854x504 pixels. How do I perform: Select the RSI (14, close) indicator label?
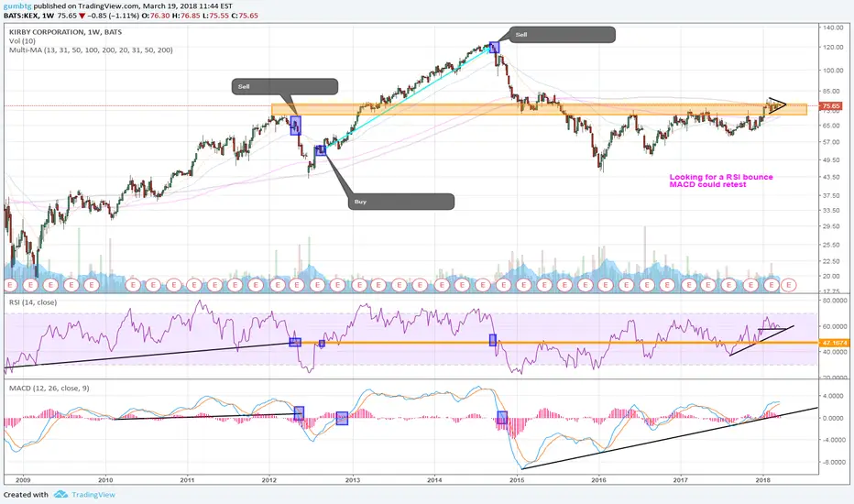click(33, 302)
